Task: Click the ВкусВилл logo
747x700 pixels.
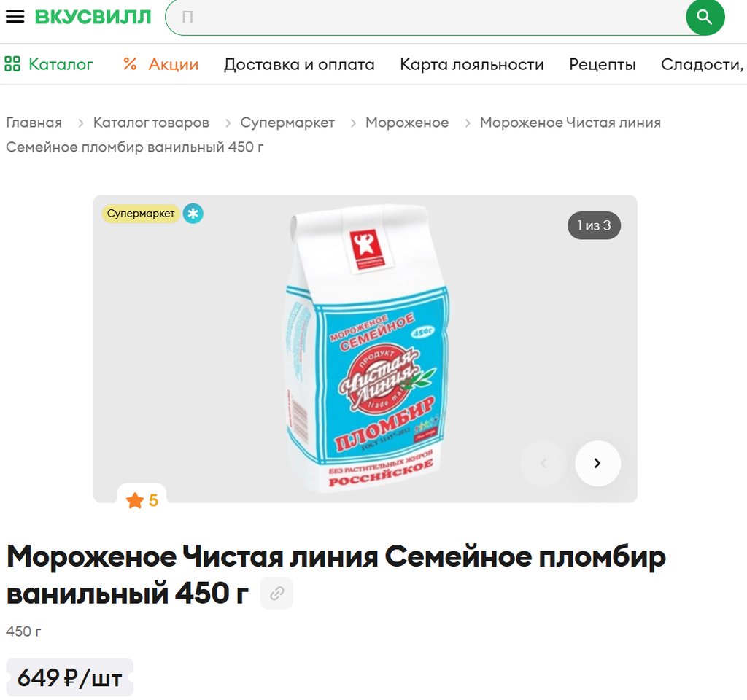Action: point(93,17)
